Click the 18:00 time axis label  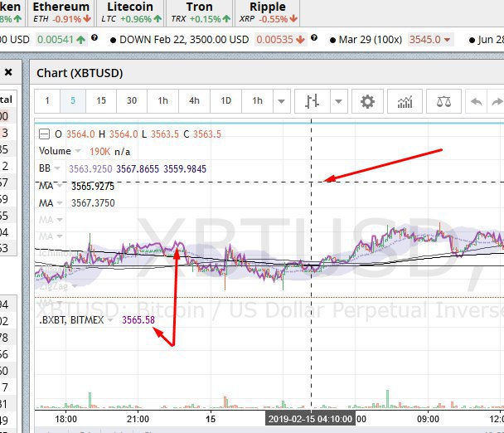[65, 419]
